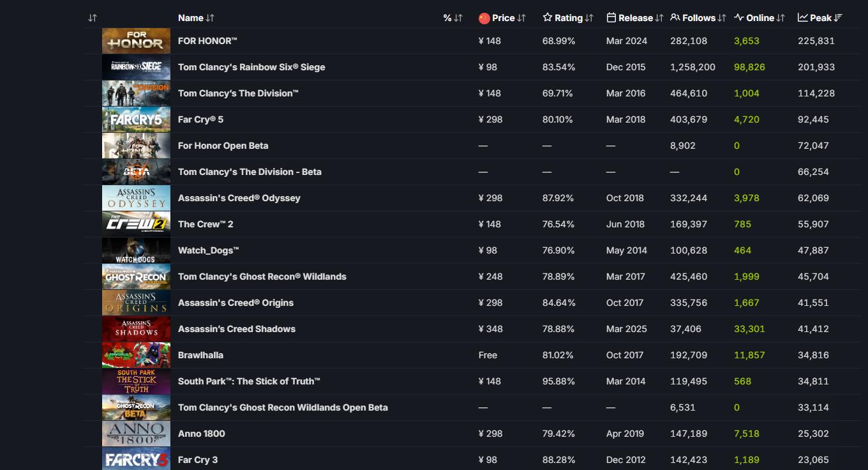Open Assassin's Creed Shadows game page
The height and width of the screenshot is (470, 868).
coord(237,329)
